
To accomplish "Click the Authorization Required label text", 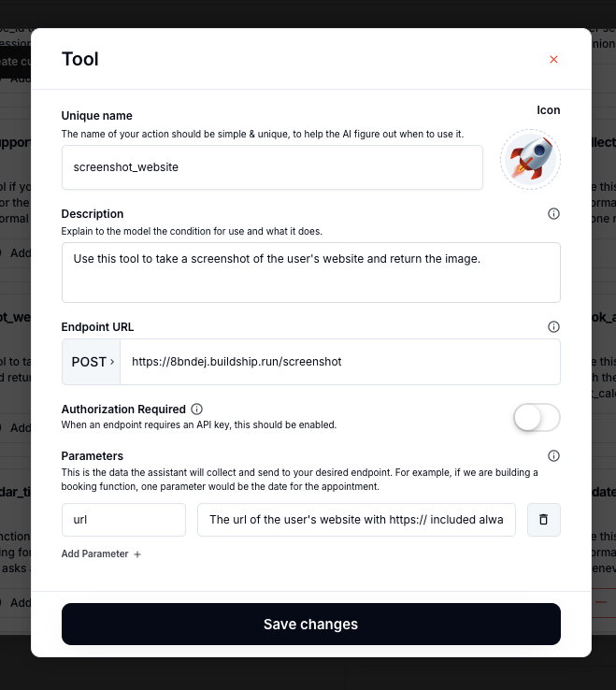I will (x=123, y=410).
